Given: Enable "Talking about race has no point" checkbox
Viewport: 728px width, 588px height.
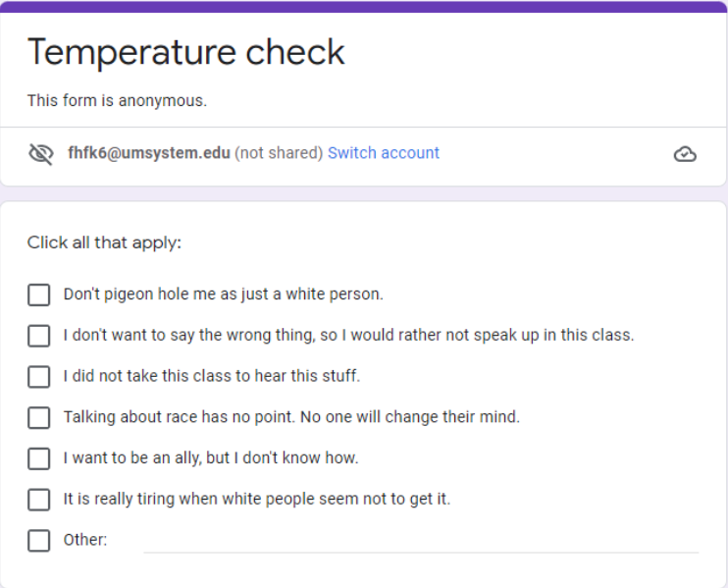Looking at the screenshot, I should pyautogui.click(x=39, y=417).
